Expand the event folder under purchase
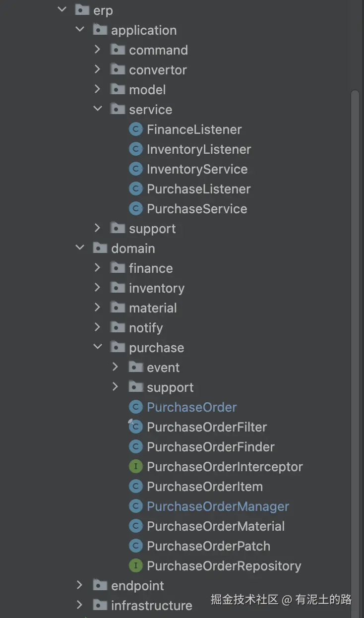 point(116,367)
